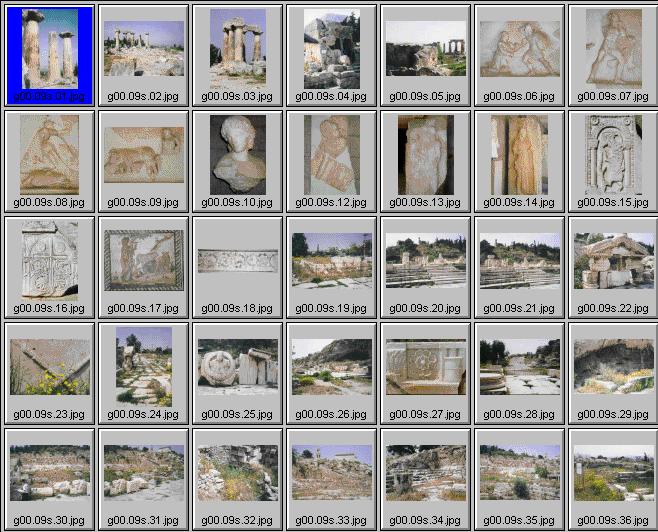This screenshot has width=658, height=532.
Task: Select the highlighted thumbnail g00.09s.01.jpg
Action: click(x=50, y=50)
